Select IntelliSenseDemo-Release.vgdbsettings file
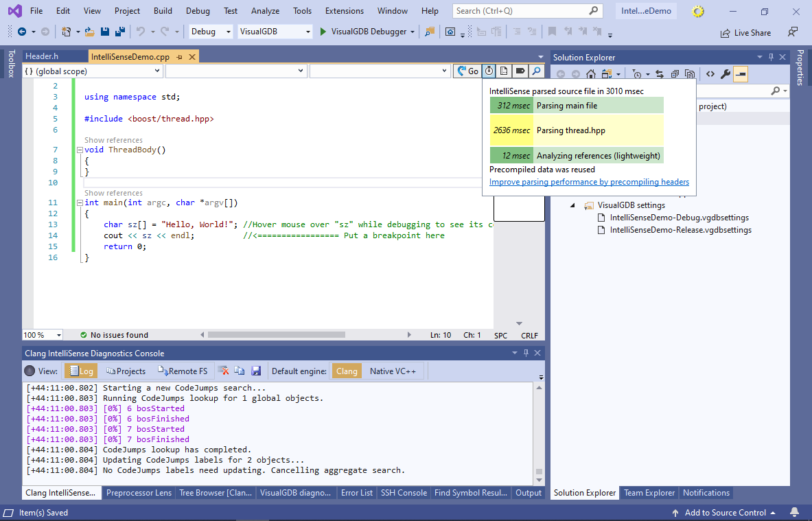The height and width of the screenshot is (521, 812). coord(680,230)
